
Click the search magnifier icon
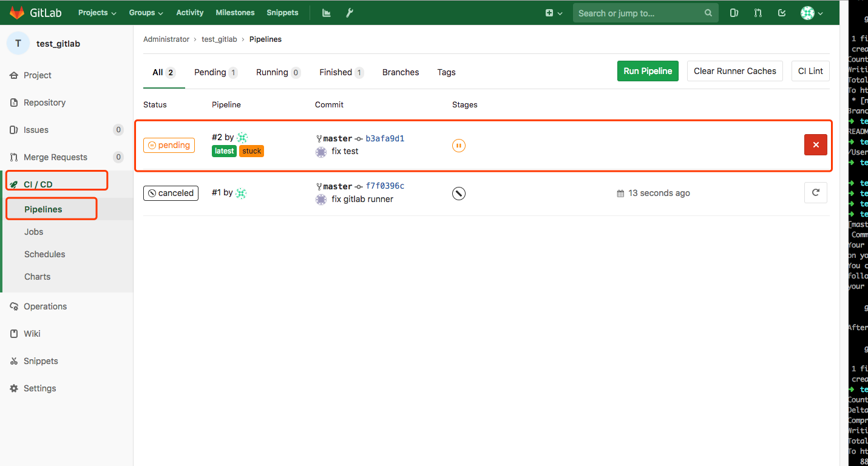click(x=708, y=13)
